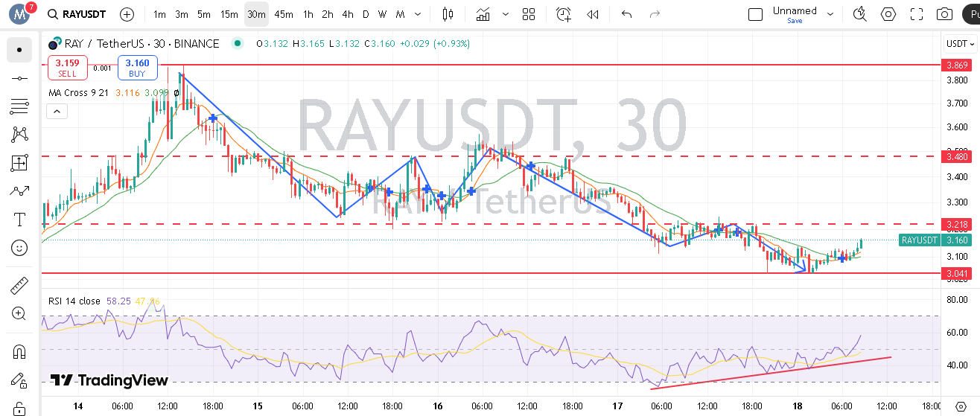This screenshot has height=416, width=980.
Task: Switch to the W weekly timeframe
Action: coord(382,14)
